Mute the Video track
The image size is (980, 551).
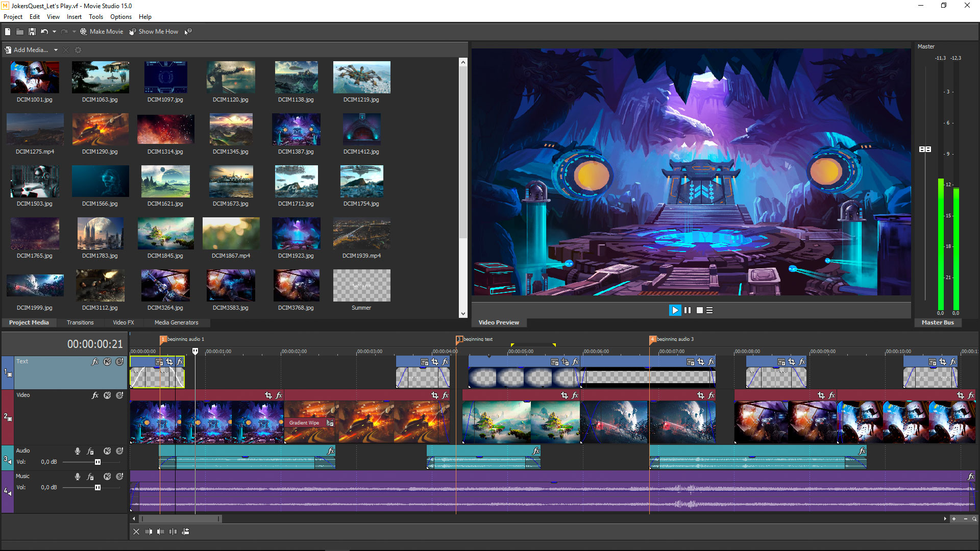click(x=107, y=395)
